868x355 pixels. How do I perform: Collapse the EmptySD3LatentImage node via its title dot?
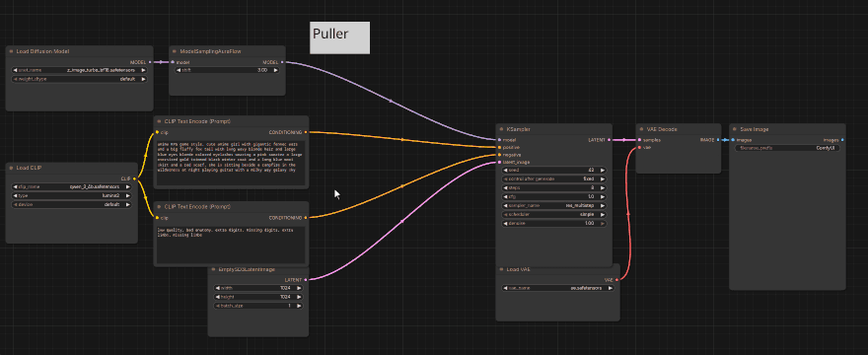pyautogui.click(x=213, y=270)
